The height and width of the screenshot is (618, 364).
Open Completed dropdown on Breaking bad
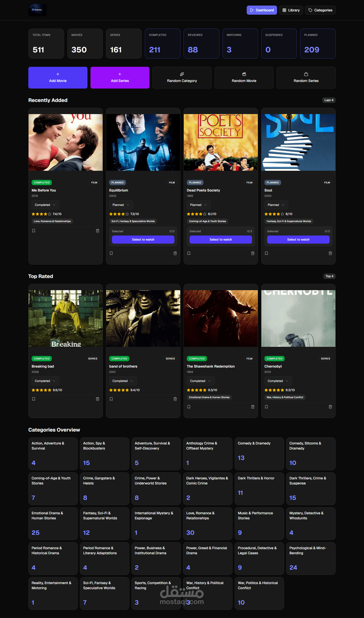45,381
